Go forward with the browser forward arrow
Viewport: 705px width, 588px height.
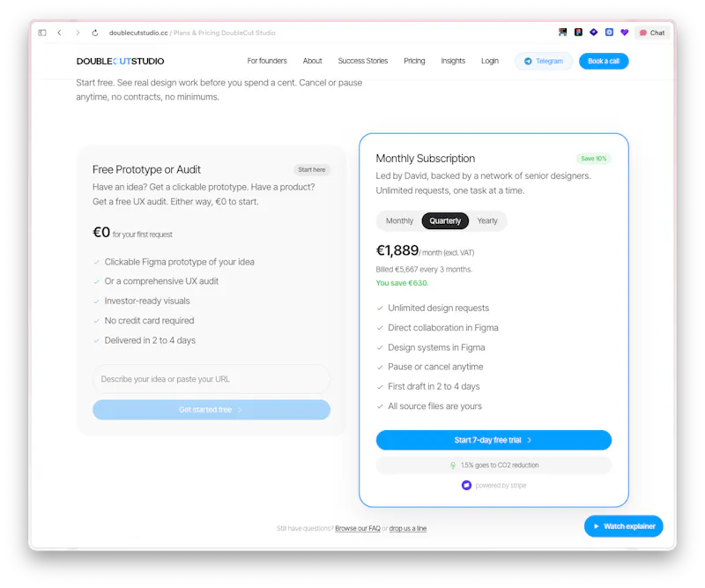pyautogui.click(x=78, y=33)
